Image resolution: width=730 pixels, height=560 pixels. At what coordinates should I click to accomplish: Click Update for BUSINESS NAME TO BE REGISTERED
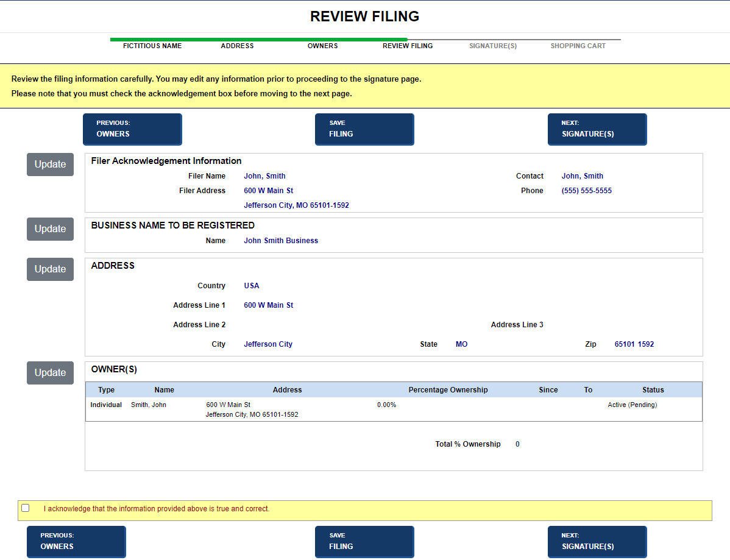(50, 229)
